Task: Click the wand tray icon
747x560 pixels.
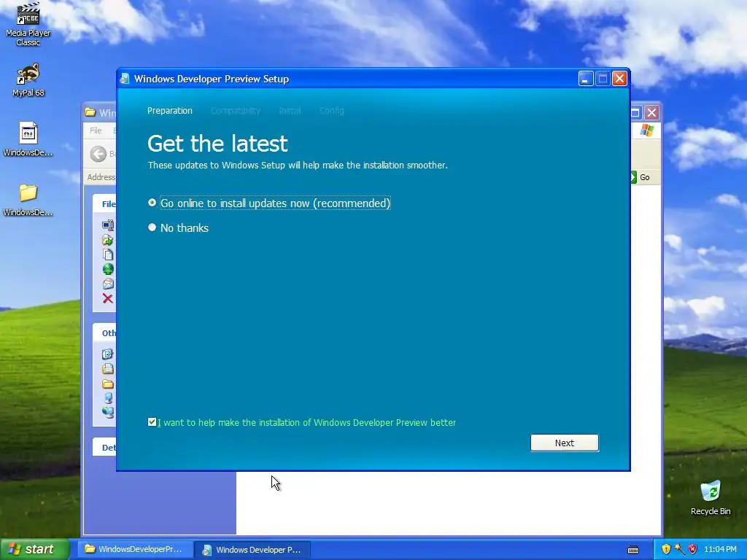Action: tap(679, 549)
